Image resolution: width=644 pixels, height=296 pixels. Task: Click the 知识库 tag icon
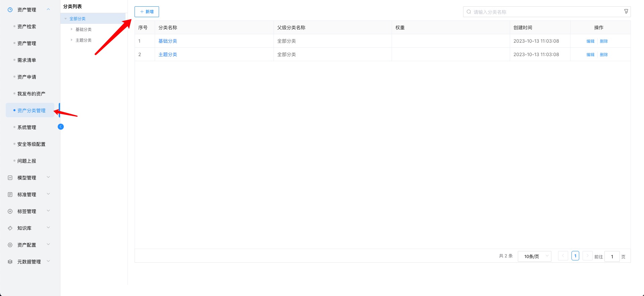(x=10, y=228)
